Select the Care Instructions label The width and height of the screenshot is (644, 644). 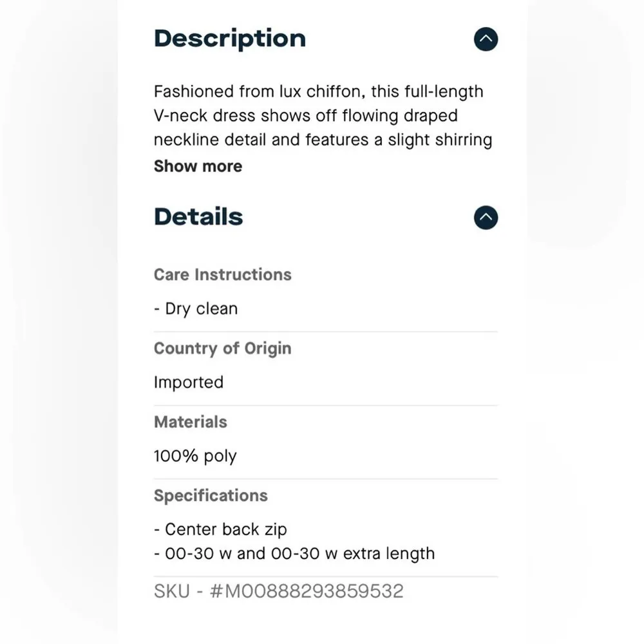(222, 274)
